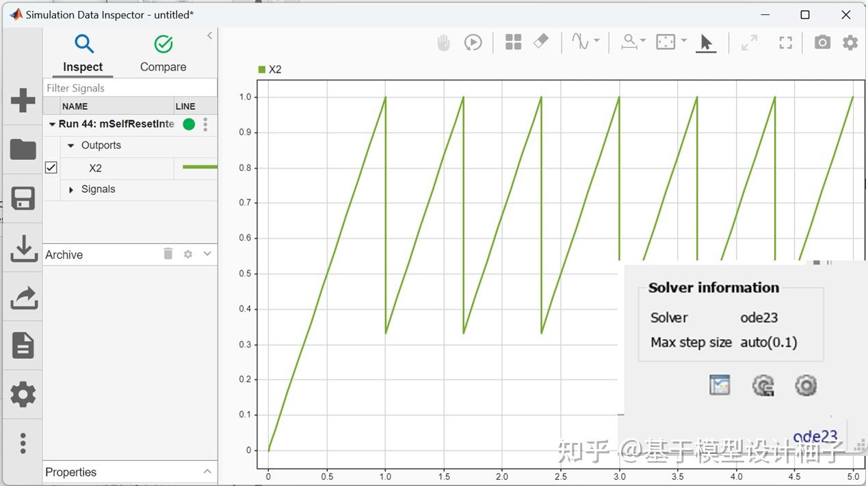Screen dimensions: 868x486
Task: Delete archived runs trash icon
Action: [x=168, y=254]
